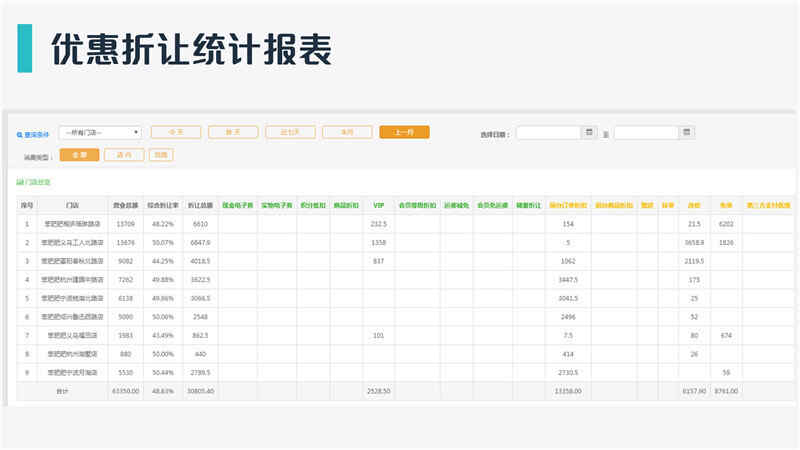Open the green link above the table
The image size is (800, 450).
(33, 182)
